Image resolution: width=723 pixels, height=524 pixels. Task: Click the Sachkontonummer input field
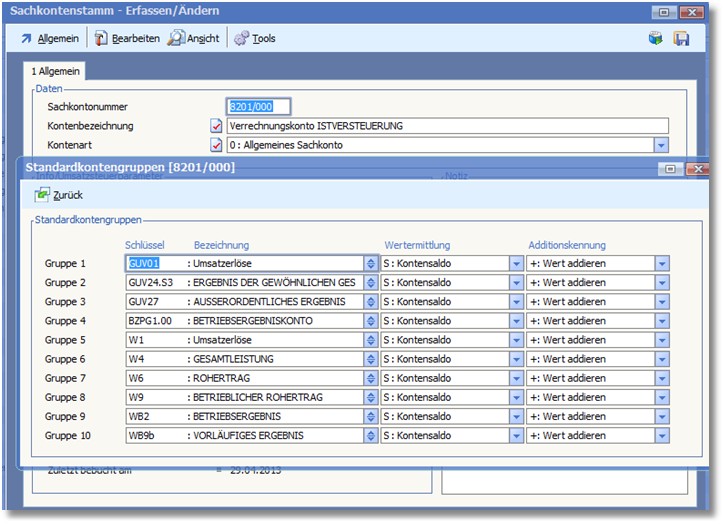pos(259,107)
